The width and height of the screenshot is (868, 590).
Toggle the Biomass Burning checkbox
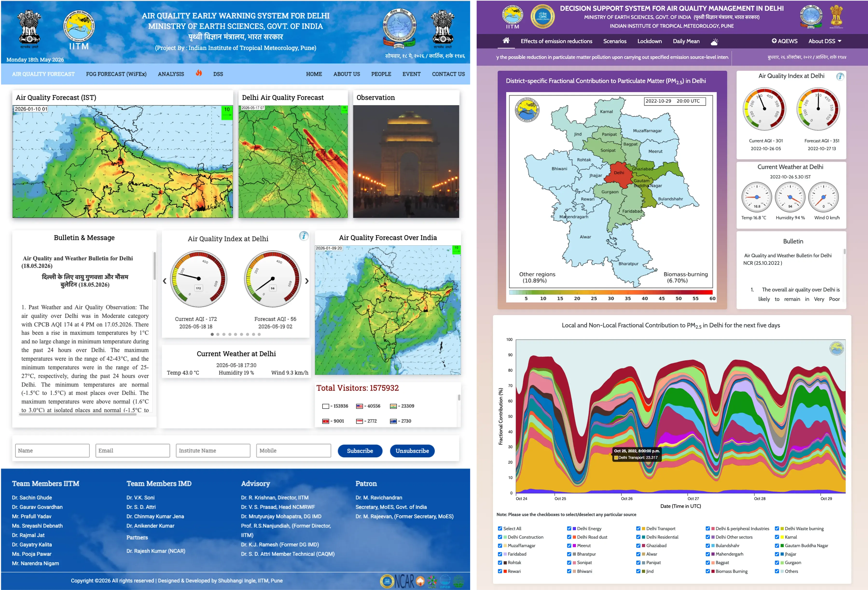tap(707, 571)
